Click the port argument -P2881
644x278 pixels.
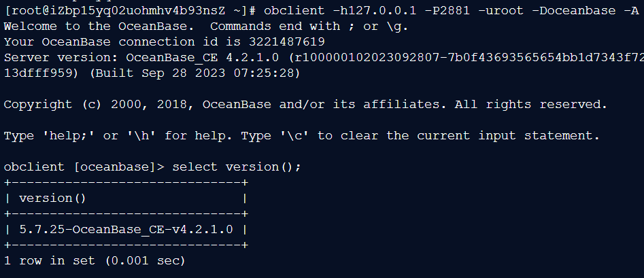coord(447,11)
